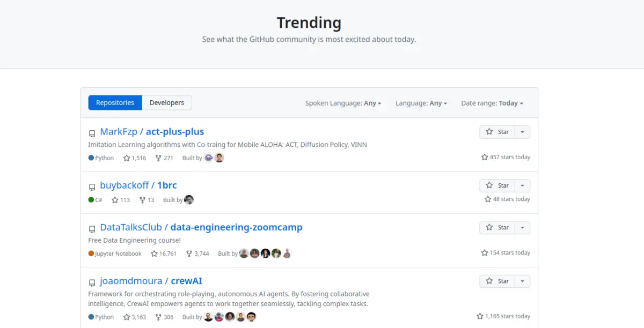Screen dimensions: 644x328
Task: Click the repo icon beside joaomdmoura / crewAI
Action: pyautogui.click(x=92, y=282)
